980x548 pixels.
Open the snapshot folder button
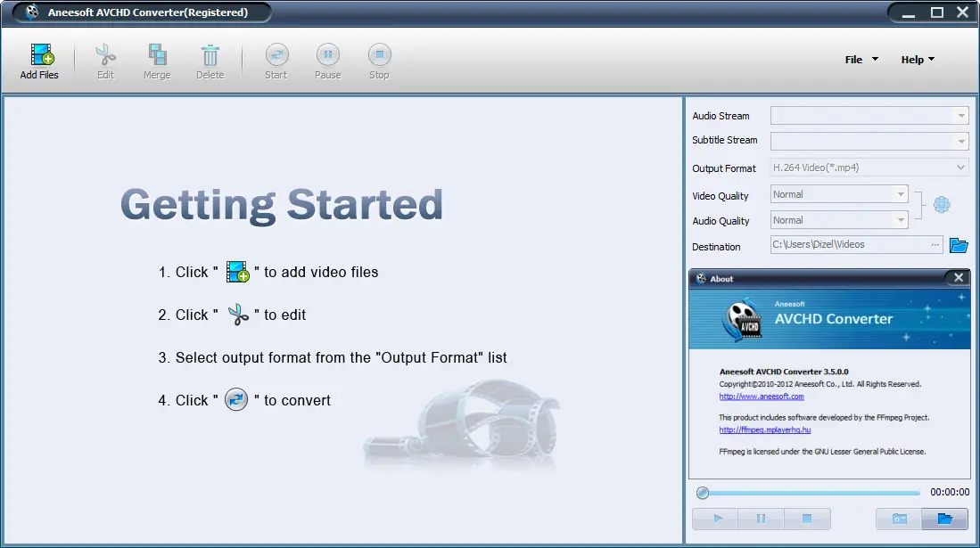945,519
